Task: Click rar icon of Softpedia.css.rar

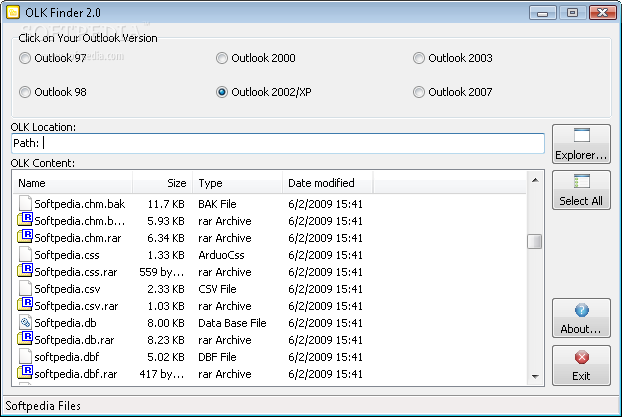Action: pos(25,271)
